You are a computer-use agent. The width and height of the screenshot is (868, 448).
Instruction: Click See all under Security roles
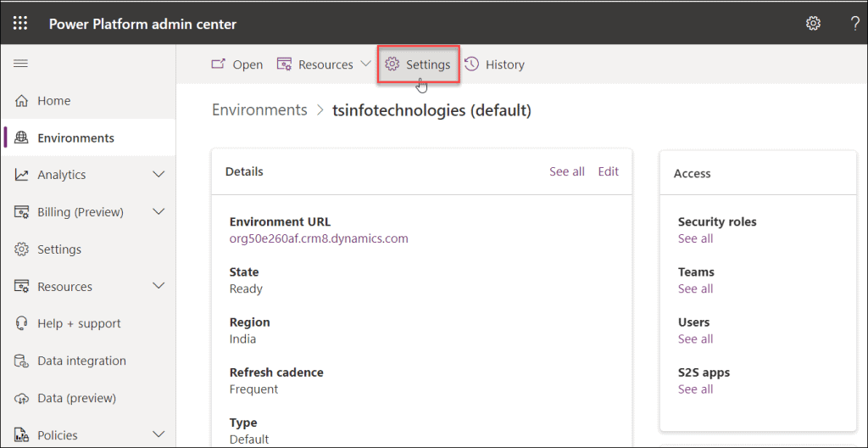pyautogui.click(x=695, y=239)
